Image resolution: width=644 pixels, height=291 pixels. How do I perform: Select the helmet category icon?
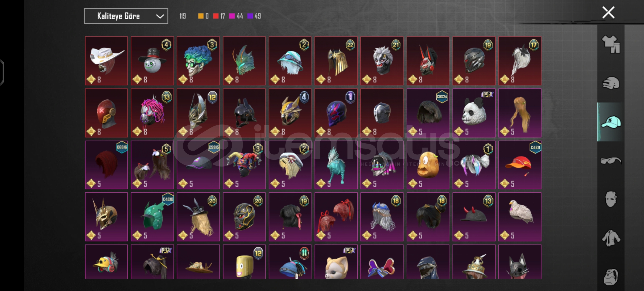click(x=611, y=83)
